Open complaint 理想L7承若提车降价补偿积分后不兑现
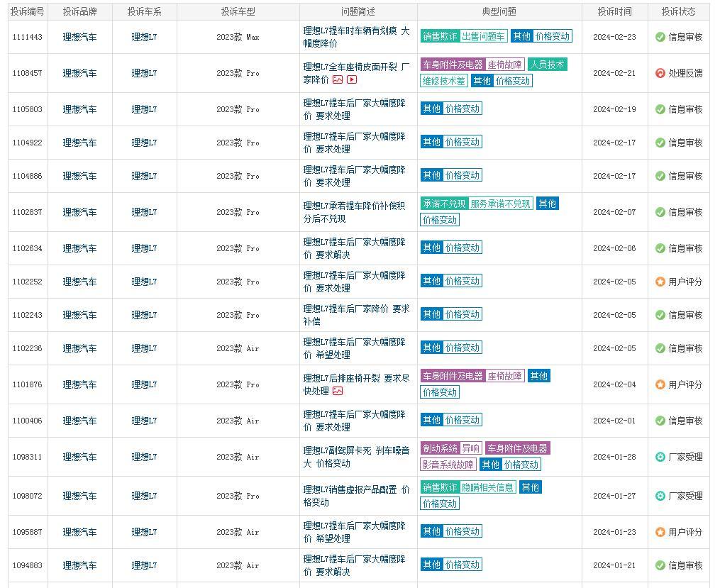Viewport: 720px width, 588px height. click(354, 212)
